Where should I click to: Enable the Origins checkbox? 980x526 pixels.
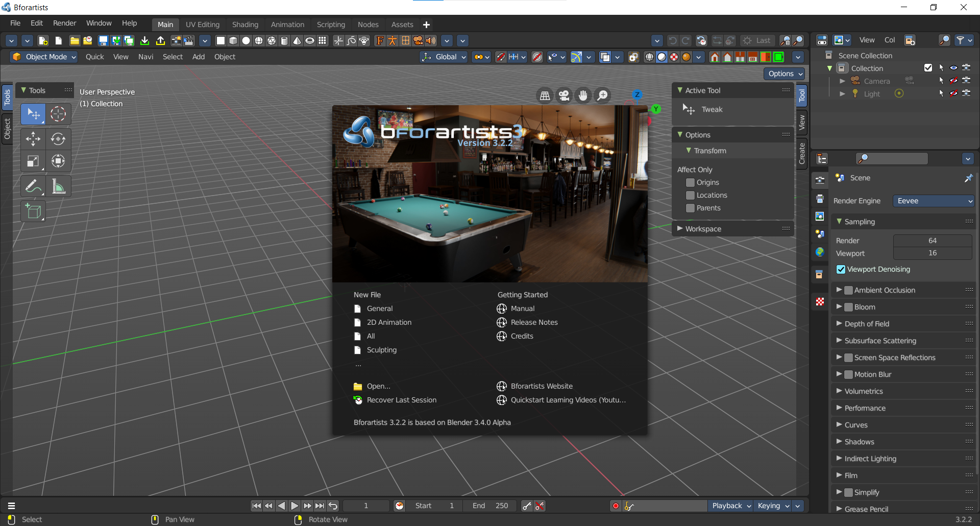pos(690,182)
